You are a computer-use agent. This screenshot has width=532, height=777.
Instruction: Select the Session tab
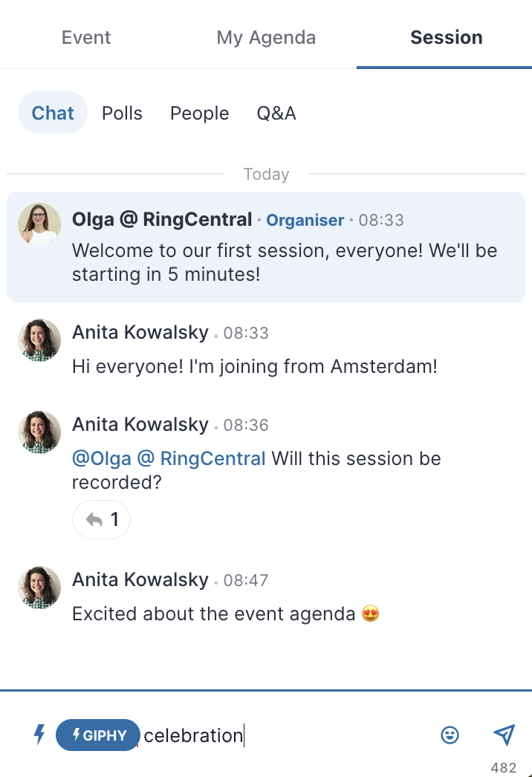point(447,37)
